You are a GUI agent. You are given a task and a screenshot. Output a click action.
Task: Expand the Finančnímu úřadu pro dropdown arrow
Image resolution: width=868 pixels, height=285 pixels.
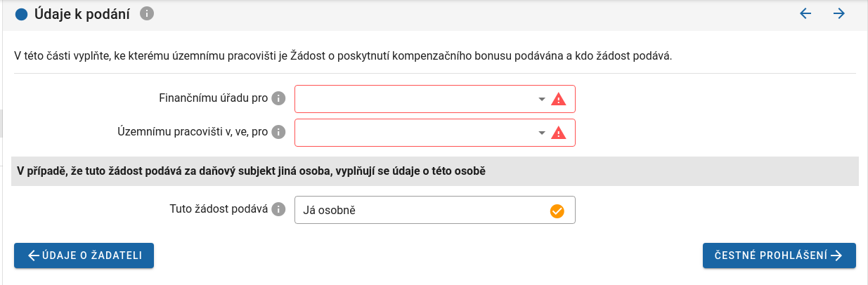(x=541, y=99)
